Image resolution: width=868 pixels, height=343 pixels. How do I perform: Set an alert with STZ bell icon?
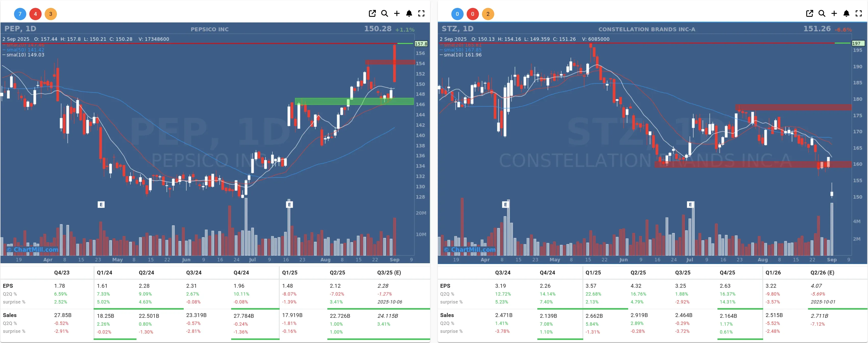[x=846, y=14]
